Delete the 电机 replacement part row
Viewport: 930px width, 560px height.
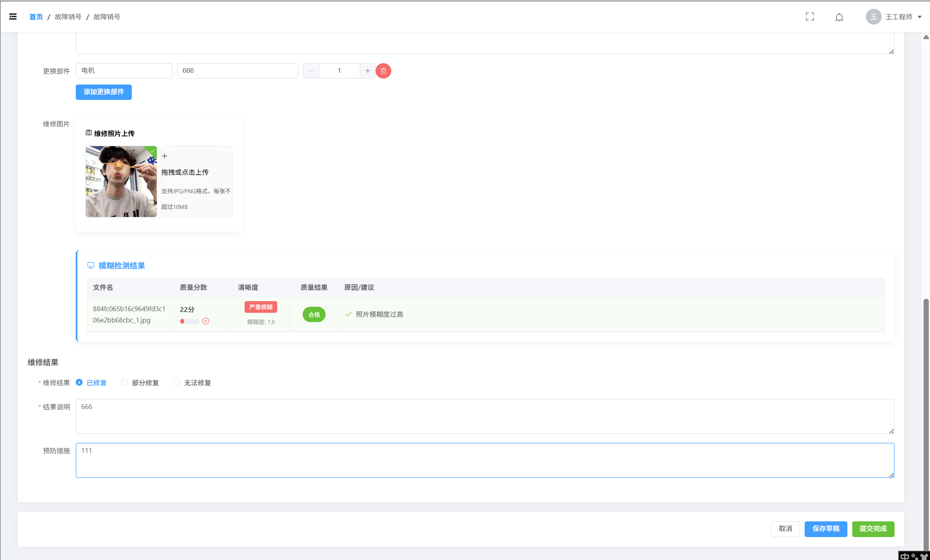tap(383, 71)
